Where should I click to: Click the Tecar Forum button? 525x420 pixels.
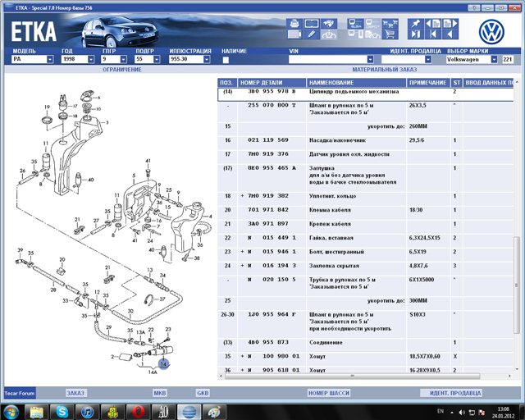pos(20,393)
